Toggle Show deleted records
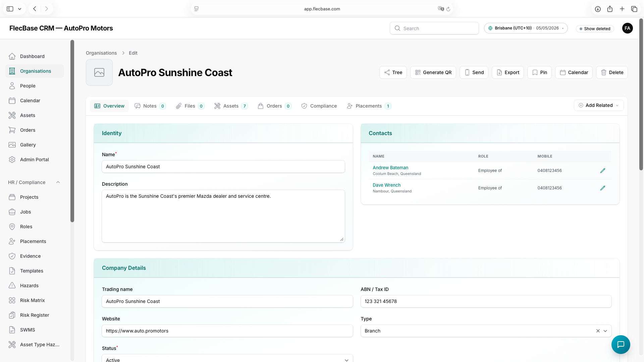The height and width of the screenshot is (362, 644). click(x=595, y=28)
